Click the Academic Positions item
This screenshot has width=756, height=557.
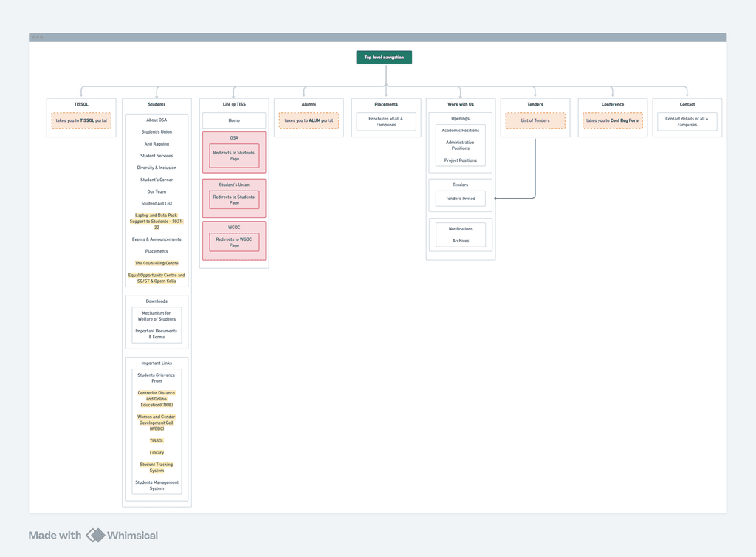coord(461,130)
